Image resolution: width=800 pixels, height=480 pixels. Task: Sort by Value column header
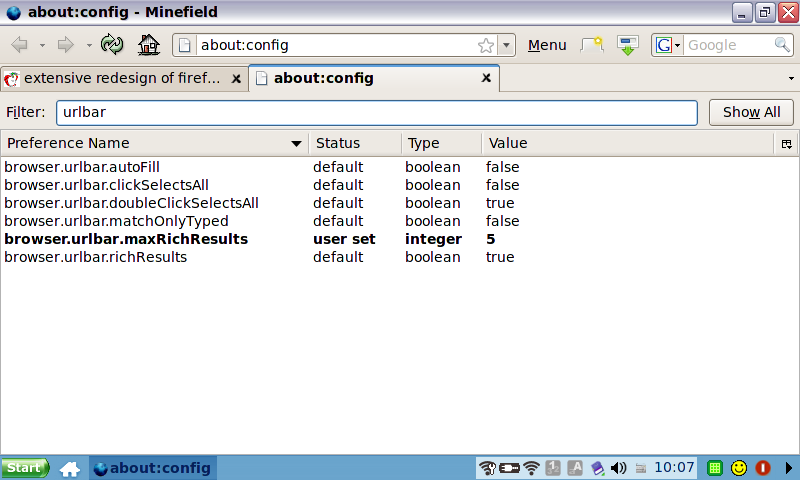(628, 143)
